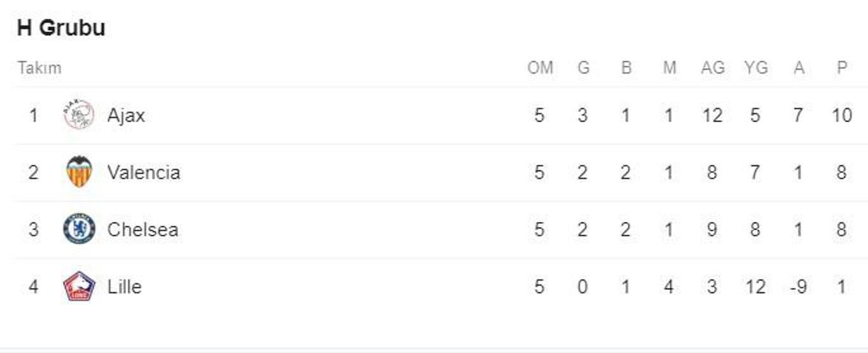Viewport: 868px width, 353px height.
Task: Select the Lille team name
Action: [124, 287]
